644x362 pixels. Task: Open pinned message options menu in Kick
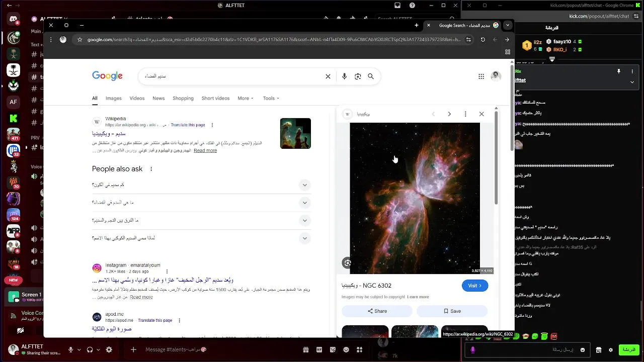pos(633,72)
